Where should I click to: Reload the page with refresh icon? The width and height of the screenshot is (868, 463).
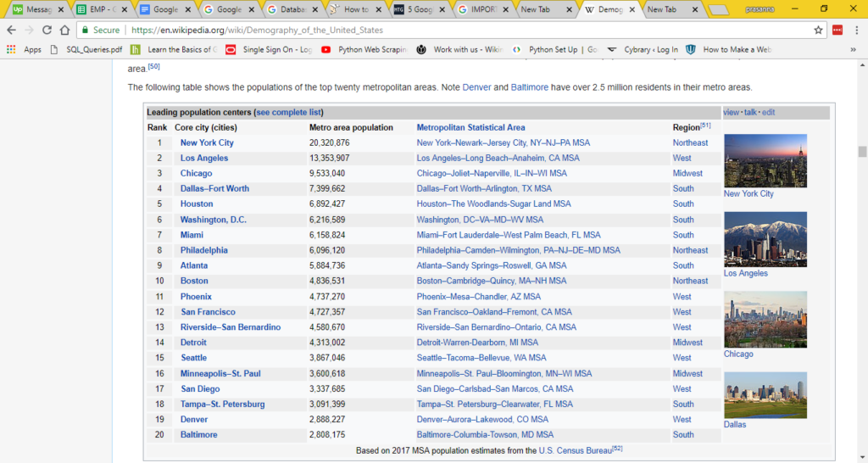[x=47, y=30]
